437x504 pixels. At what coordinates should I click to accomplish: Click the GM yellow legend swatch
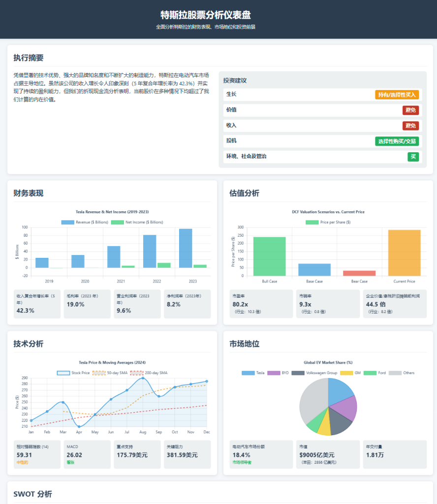coord(346,373)
